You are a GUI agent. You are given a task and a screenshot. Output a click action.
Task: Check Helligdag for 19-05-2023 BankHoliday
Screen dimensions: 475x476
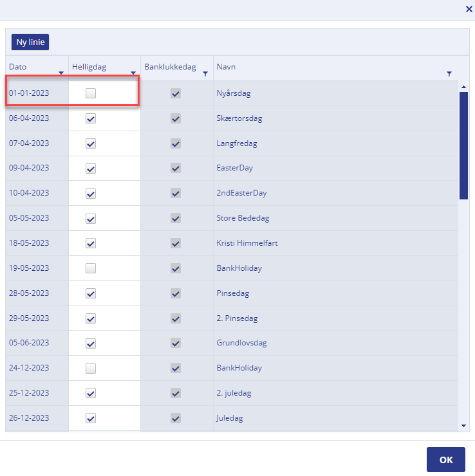(x=91, y=268)
